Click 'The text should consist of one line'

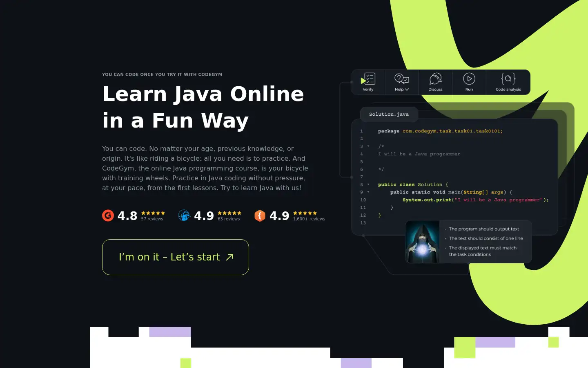486,238
